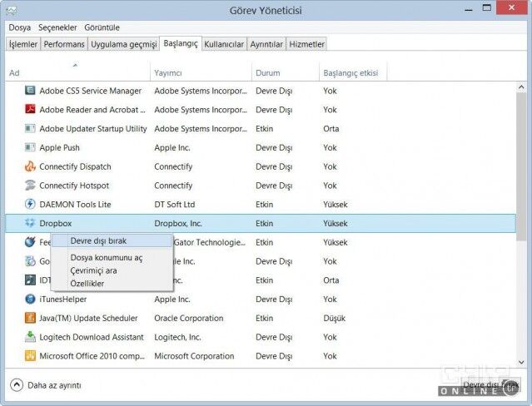This screenshot has width=532, height=406.
Task: Select the DAEMON Tools Lite icon
Action: coord(31,205)
